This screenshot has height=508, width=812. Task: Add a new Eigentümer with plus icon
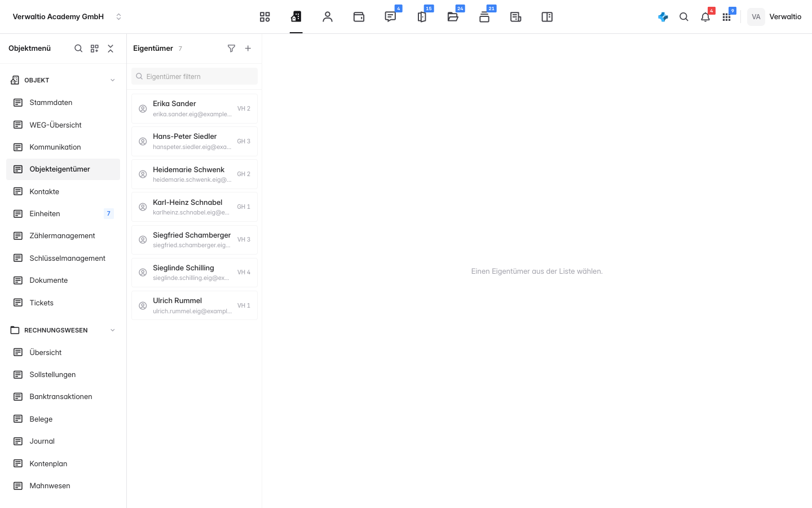[248, 49]
